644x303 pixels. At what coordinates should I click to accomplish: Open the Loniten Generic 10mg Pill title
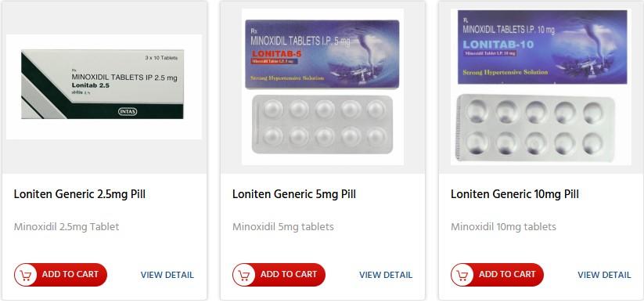point(515,194)
